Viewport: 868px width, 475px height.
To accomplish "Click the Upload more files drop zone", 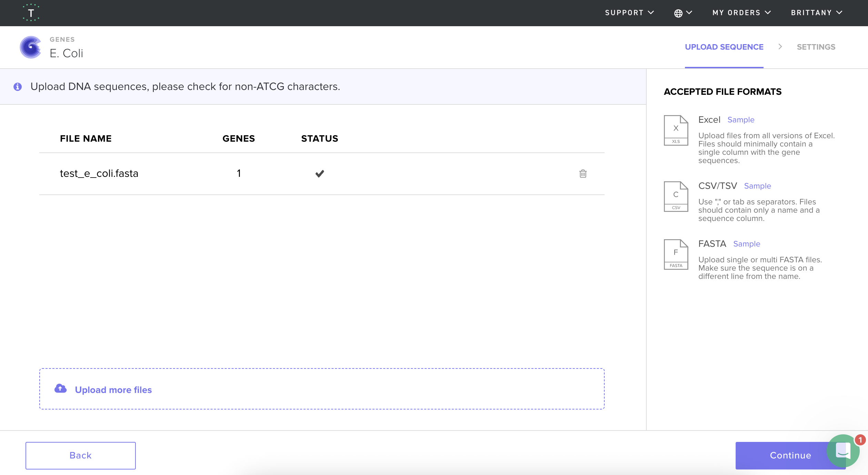I will click(322, 389).
